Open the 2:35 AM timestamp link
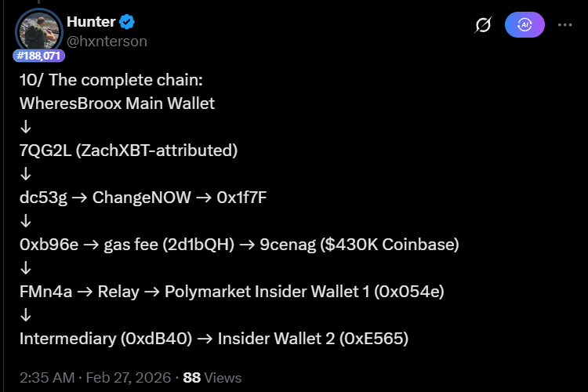 pyautogui.click(x=45, y=377)
